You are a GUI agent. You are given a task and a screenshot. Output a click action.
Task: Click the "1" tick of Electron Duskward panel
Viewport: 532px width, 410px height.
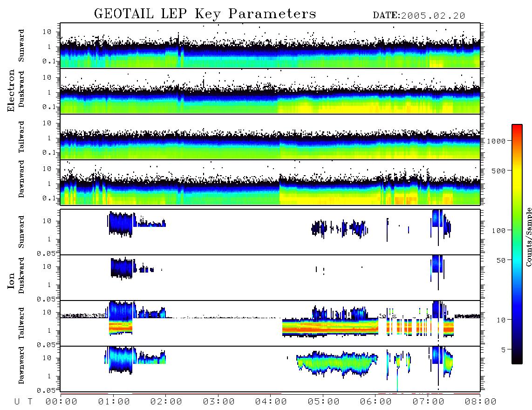[49, 92]
